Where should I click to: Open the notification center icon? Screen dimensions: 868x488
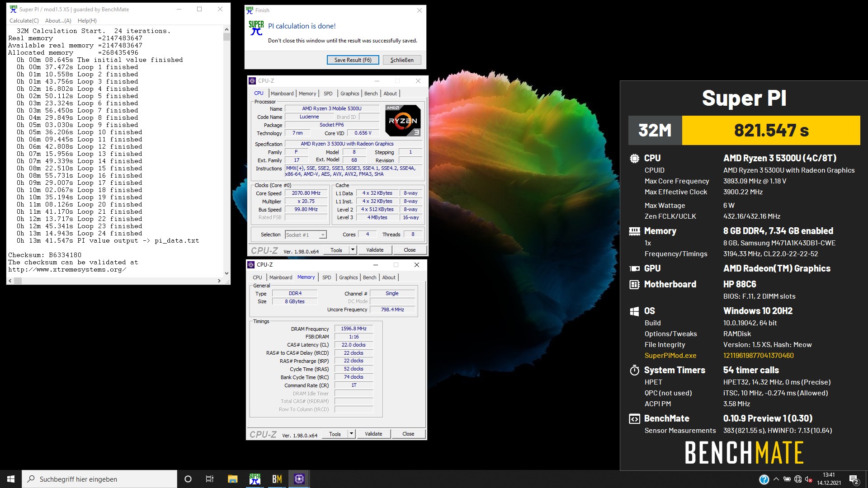pos(854,479)
